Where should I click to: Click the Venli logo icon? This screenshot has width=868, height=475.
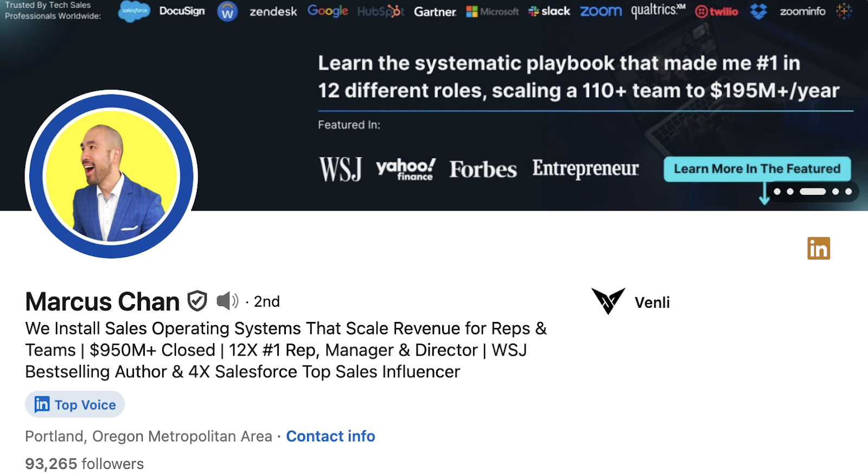click(608, 301)
